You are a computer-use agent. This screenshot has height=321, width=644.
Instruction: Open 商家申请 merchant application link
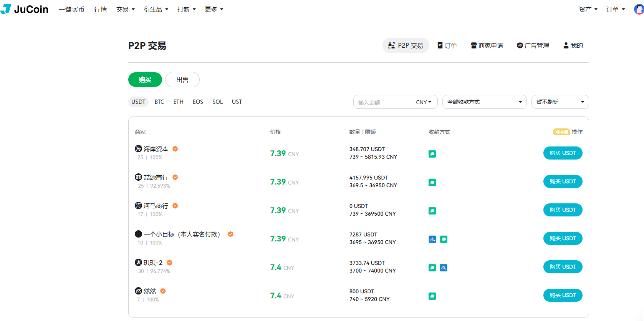(487, 45)
